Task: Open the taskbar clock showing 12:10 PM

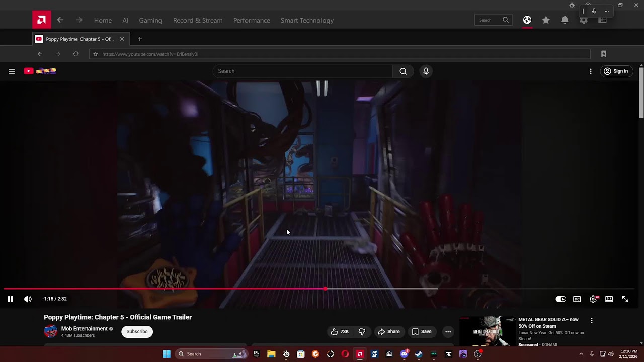Action: pyautogui.click(x=629, y=354)
